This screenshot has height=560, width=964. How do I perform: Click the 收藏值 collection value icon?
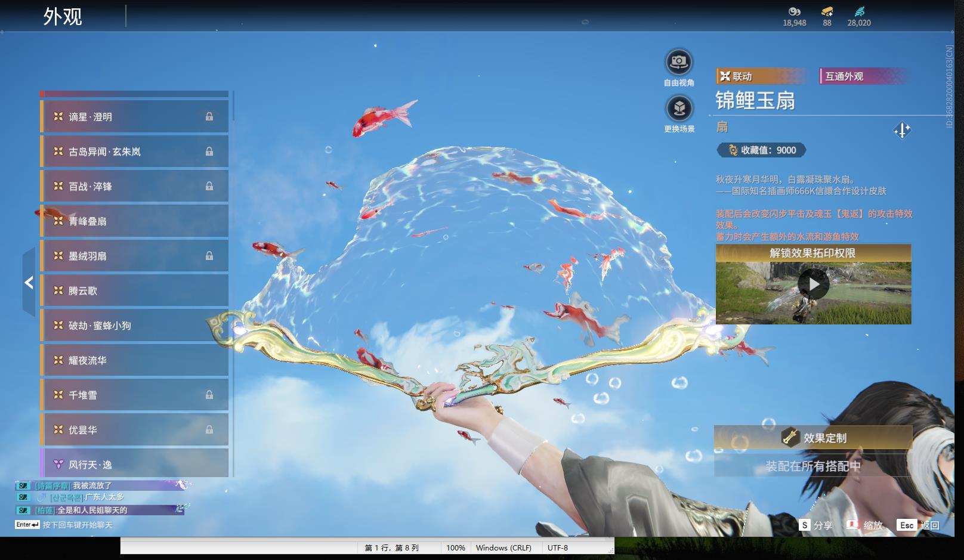(733, 150)
